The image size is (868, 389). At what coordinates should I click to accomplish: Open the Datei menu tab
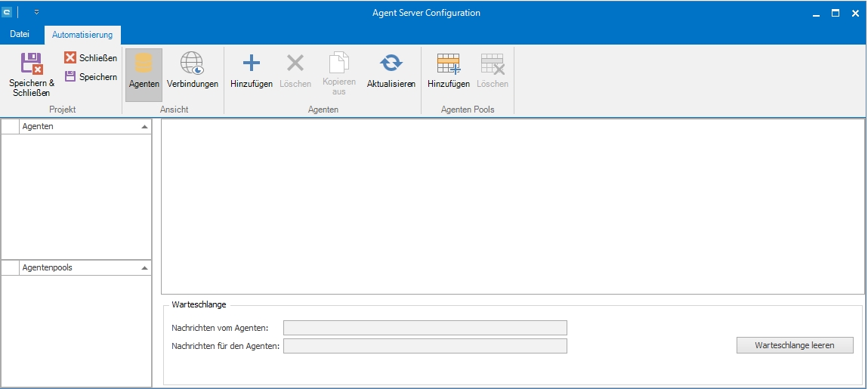tap(20, 34)
